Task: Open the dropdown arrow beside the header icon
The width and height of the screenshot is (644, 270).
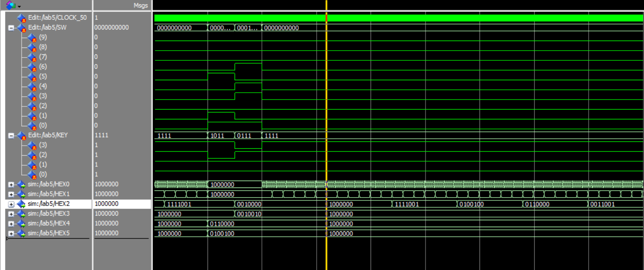Action: click(x=19, y=6)
